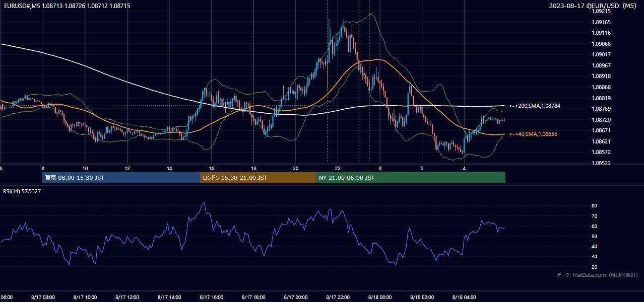The image size is (644, 302).
Task: Click hour label 22 under the price chart
Action: click(x=338, y=168)
